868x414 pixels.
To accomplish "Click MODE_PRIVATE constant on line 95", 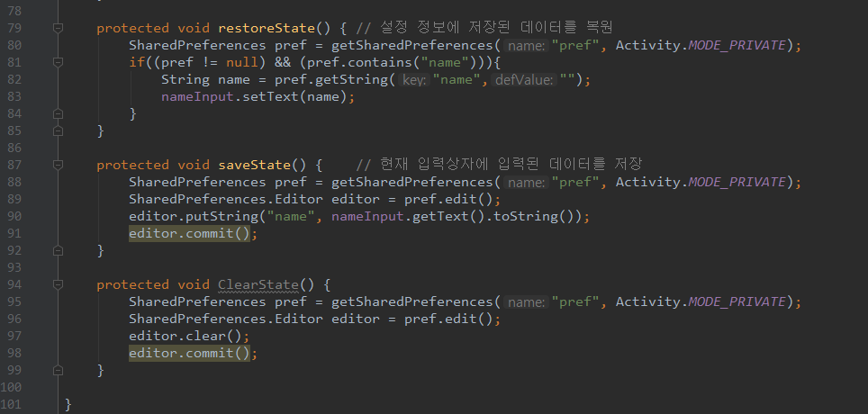I will (737, 301).
